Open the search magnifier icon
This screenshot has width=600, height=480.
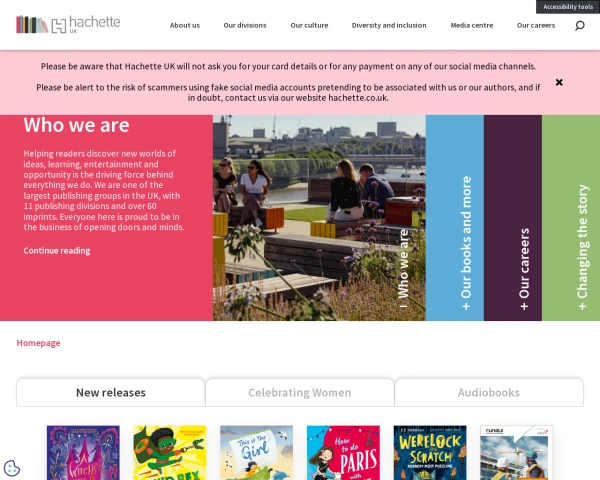(580, 26)
